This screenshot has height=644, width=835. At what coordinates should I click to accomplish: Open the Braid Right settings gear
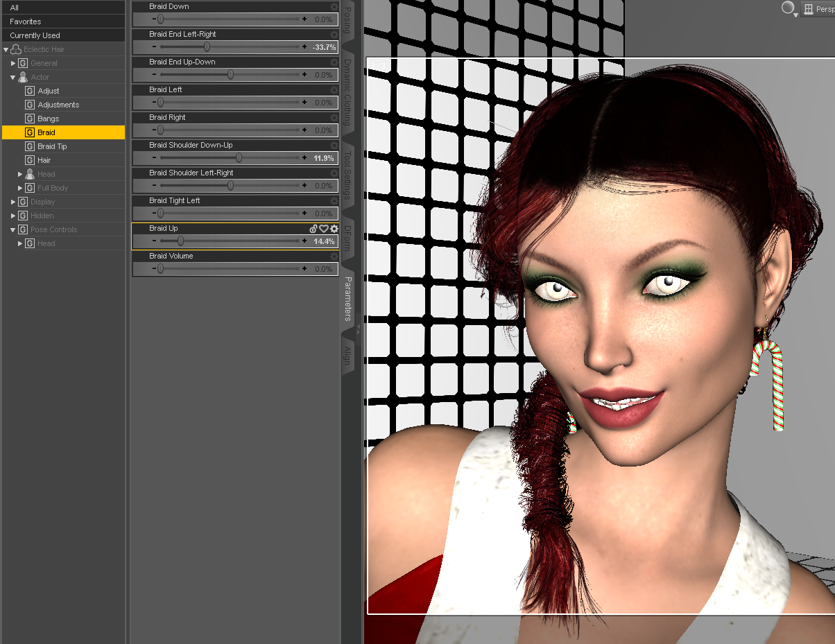click(334, 117)
